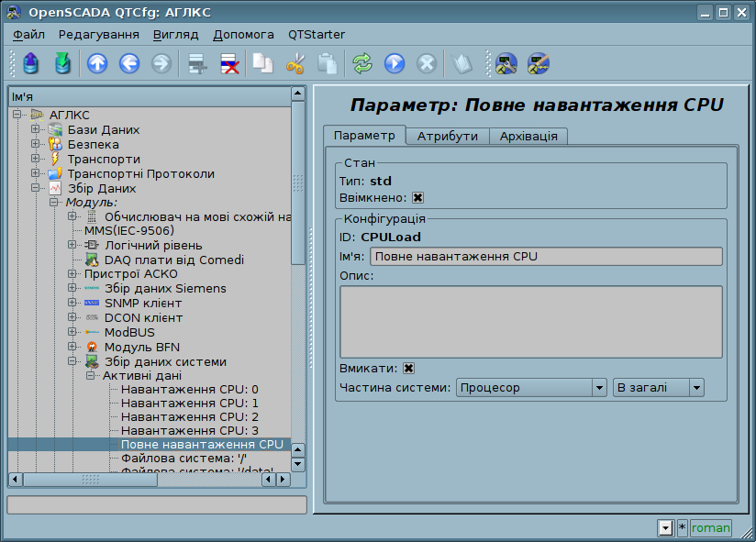Click the Add item toolbar icon
Image resolution: width=756 pixels, height=542 pixels.
click(x=197, y=64)
